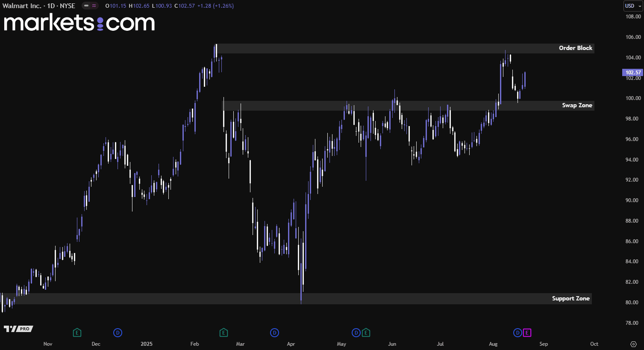
Task: Open the dividend marker in late March
Action: pos(275,332)
